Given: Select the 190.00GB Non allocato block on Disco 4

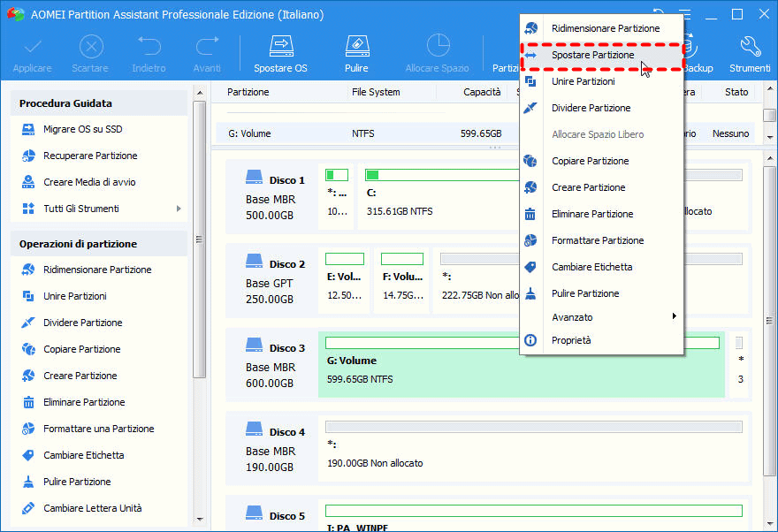Looking at the screenshot, I should coord(534,449).
